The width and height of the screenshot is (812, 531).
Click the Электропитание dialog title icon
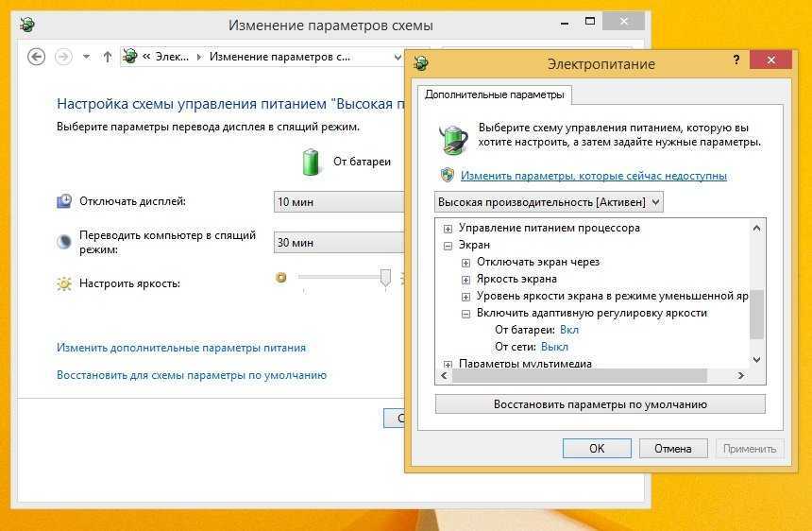pos(421,63)
